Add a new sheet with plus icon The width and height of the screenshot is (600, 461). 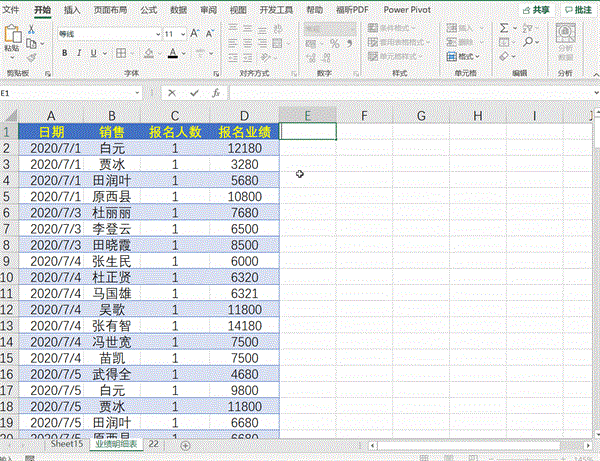(x=185, y=445)
